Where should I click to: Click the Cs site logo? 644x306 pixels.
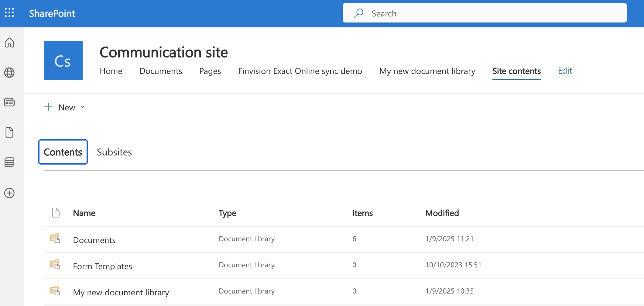[x=63, y=60]
